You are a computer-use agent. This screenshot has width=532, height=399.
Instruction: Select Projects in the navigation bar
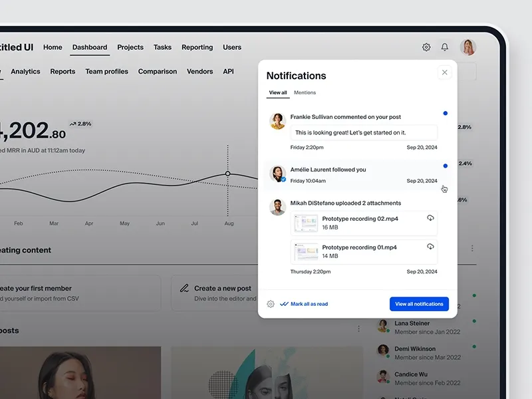click(x=130, y=47)
